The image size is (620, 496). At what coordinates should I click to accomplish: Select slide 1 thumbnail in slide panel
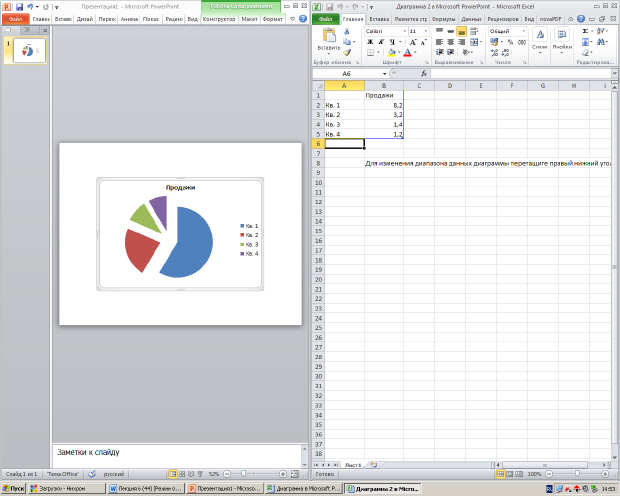tap(29, 50)
